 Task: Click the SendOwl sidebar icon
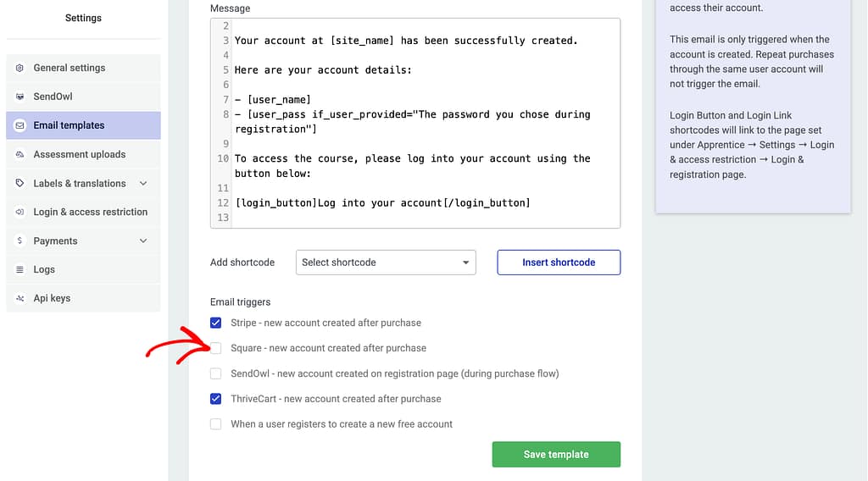[x=19, y=97]
